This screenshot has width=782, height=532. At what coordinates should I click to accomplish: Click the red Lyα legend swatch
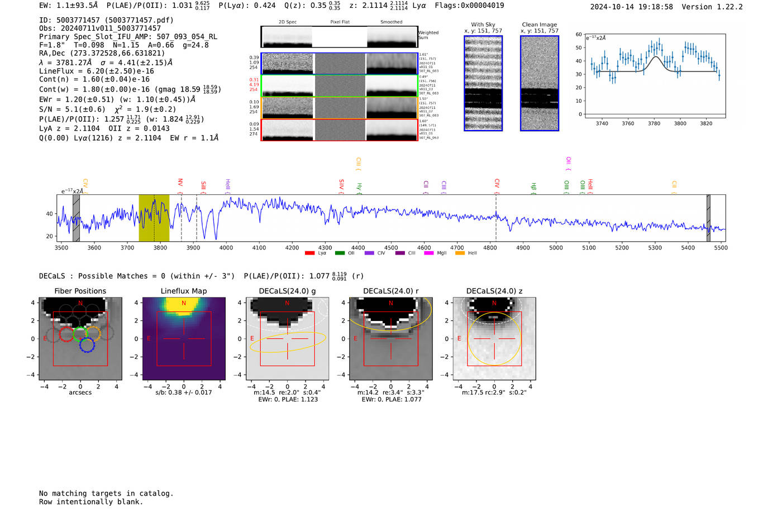pos(309,253)
